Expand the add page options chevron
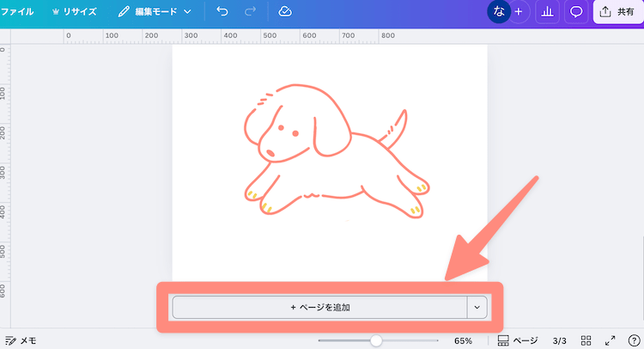 click(x=477, y=307)
